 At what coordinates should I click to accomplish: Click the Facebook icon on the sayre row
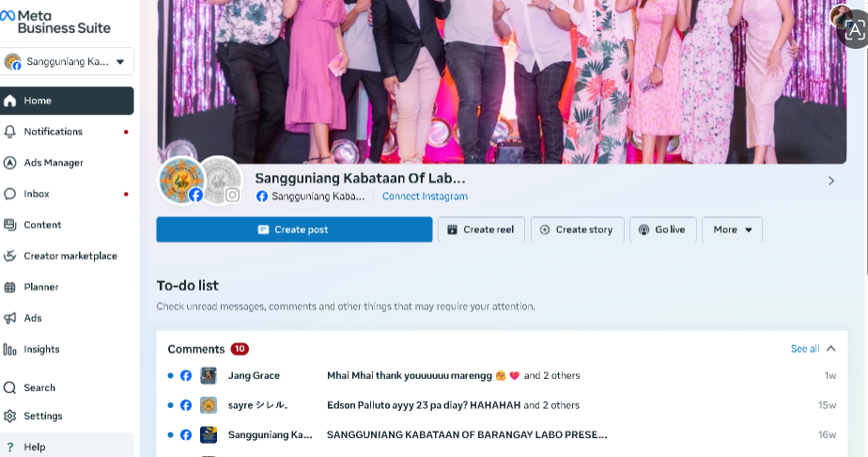[186, 405]
